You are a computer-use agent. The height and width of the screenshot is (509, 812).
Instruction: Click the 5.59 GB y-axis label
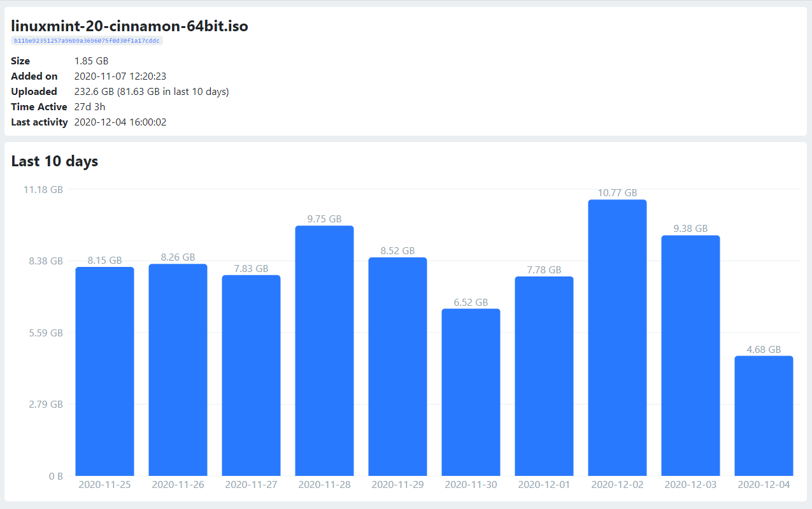tap(46, 333)
